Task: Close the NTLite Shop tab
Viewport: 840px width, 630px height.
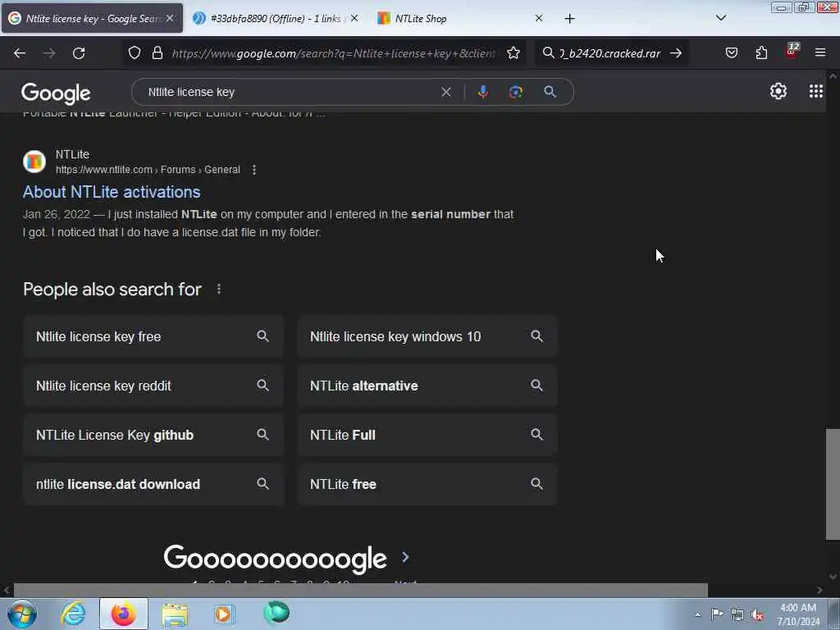Action: click(539, 18)
